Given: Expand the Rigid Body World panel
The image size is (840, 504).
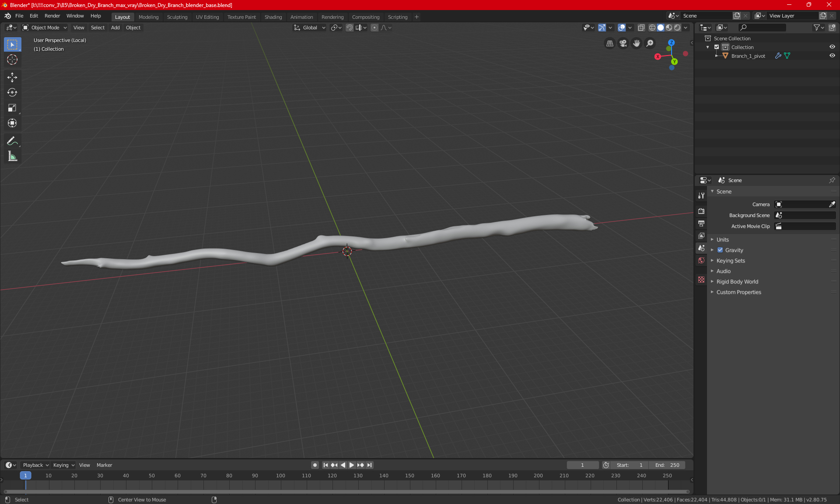Looking at the screenshot, I should coord(737,282).
